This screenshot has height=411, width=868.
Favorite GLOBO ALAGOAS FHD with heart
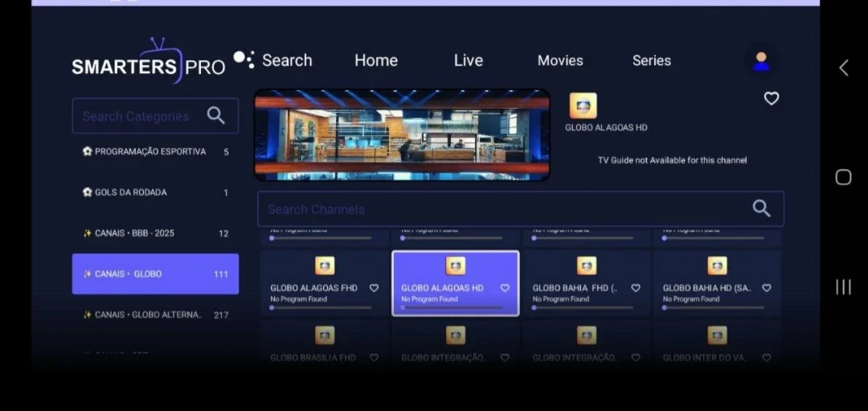(374, 288)
